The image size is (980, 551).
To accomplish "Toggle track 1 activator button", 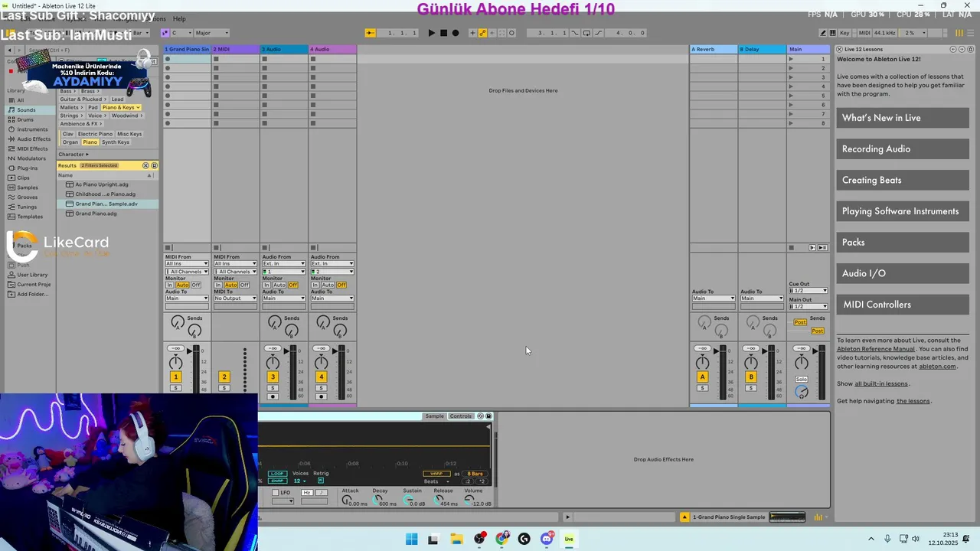I will (175, 377).
